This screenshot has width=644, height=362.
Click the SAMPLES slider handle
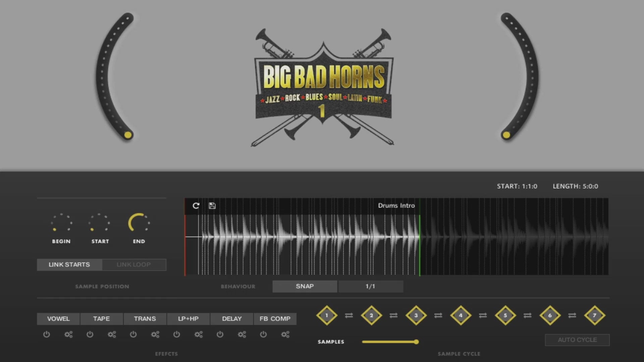pos(416,342)
